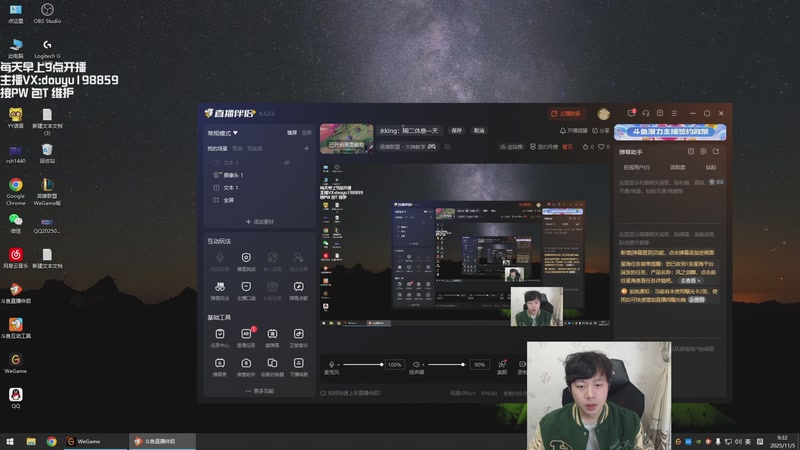
Task: Click the headset customer service icon in title bar
Action: pos(645,113)
